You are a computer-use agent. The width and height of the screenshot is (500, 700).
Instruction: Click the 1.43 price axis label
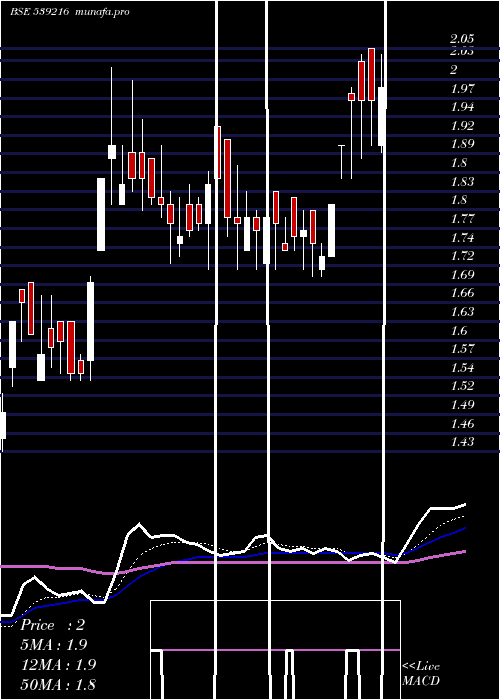[x=462, y=442]
